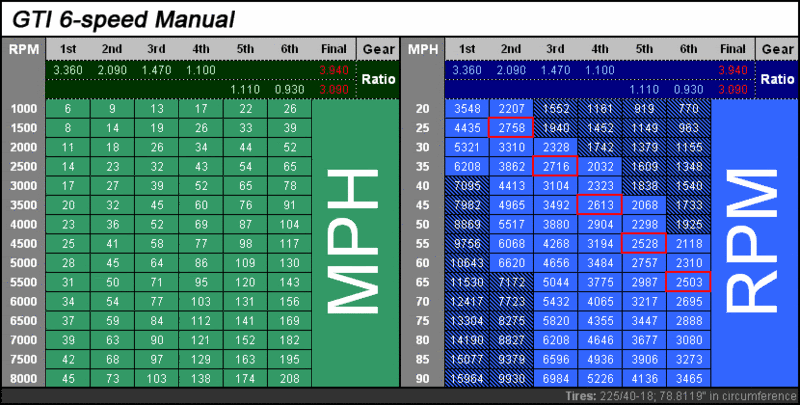
Task: Click the 2.090 ratio in blue table
Action: pyautogui.click(x=511, y=70)
